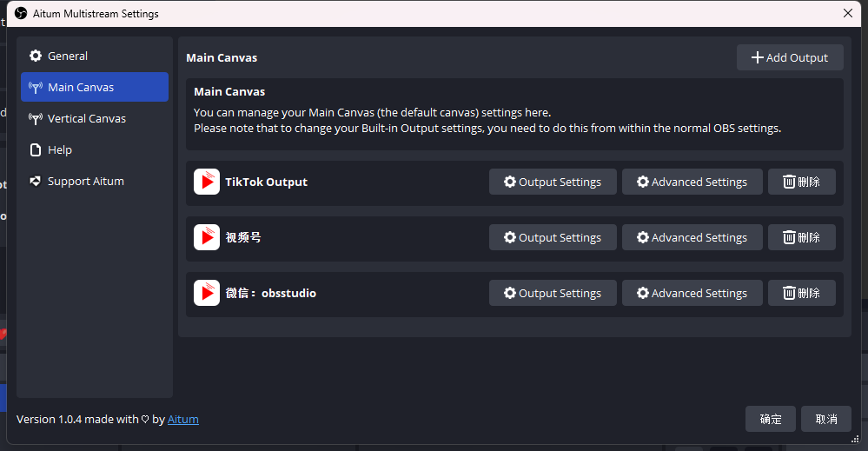Click the OBS logo in title bar
Screen dimensions: 868x451
click(21, 14)
